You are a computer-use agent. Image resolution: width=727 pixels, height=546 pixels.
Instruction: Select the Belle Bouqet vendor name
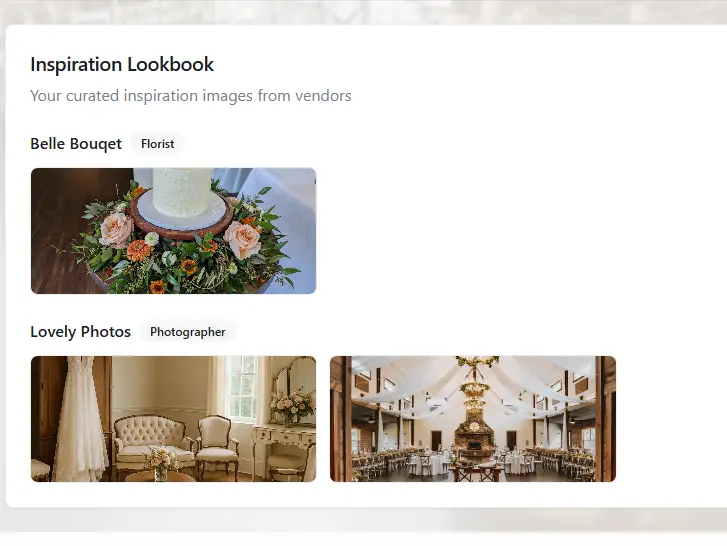pos(76,144)
